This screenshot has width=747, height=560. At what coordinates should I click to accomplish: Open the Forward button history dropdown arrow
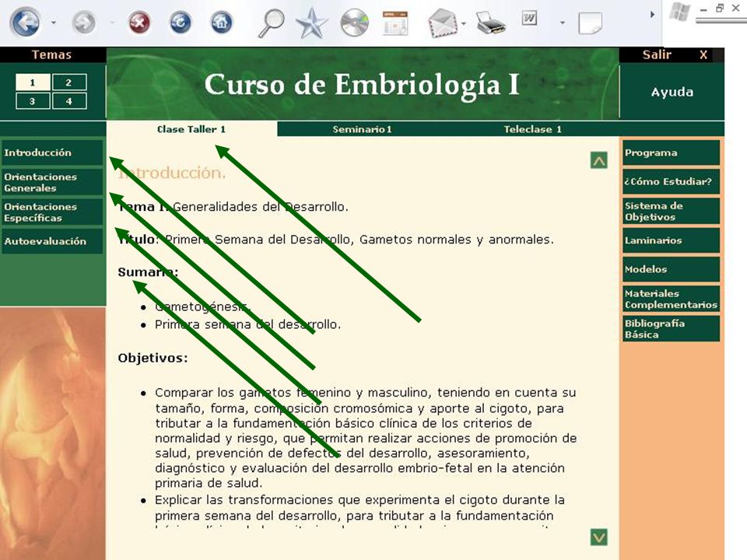pyautogui.click(x=112, y=23)
